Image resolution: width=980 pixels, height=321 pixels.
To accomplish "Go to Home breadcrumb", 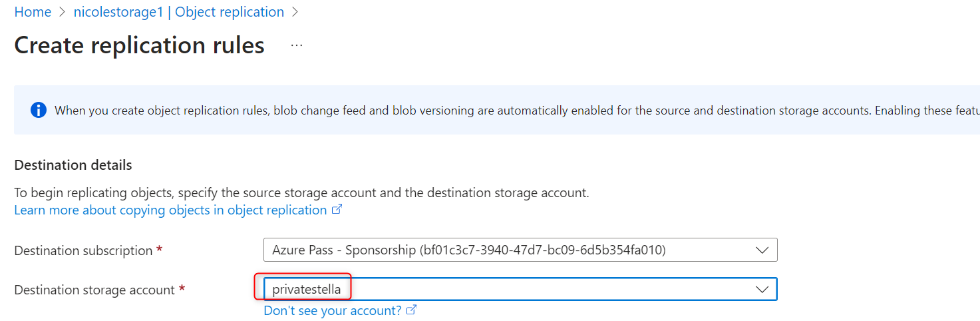I will pos(33,12).
